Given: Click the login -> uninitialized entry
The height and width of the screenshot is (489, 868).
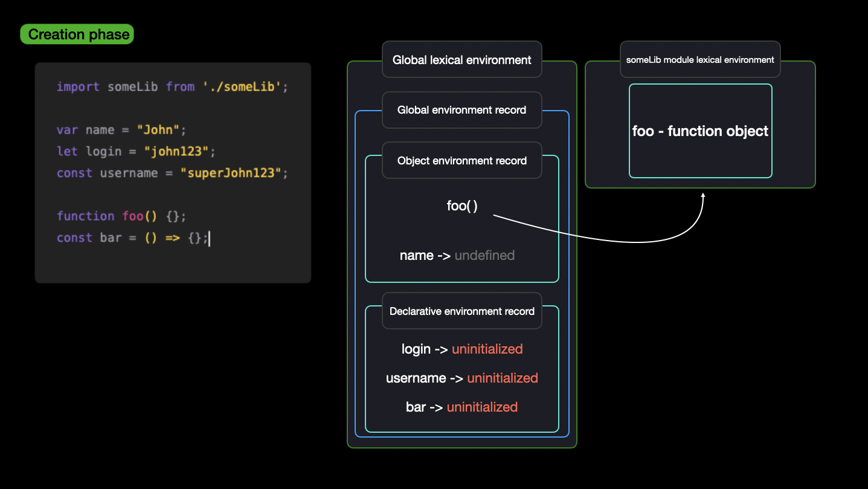Looking at the screenshot, I should tap(462, 349).
